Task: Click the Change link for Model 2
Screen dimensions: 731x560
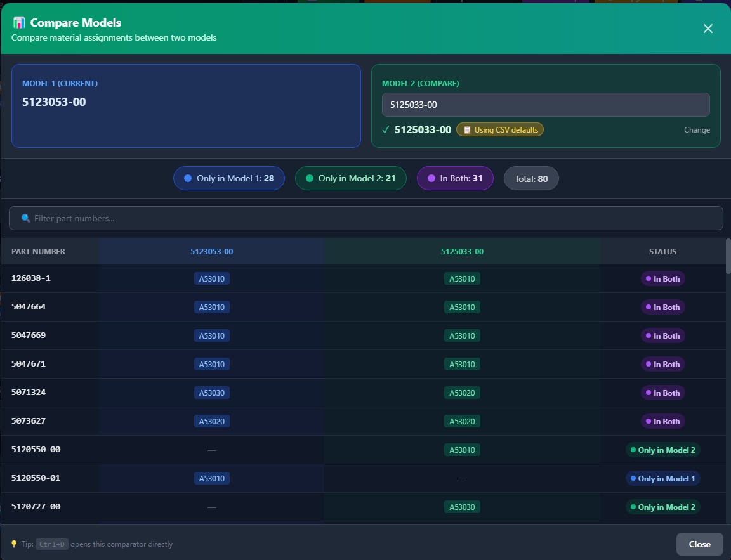Action: tap(697, 130)
